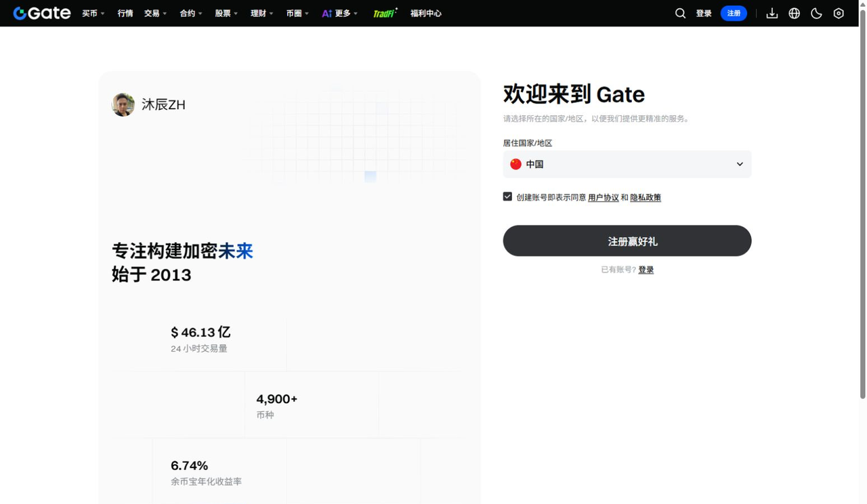
Task: Click 登录 link below register button
Action: point(646,270)
